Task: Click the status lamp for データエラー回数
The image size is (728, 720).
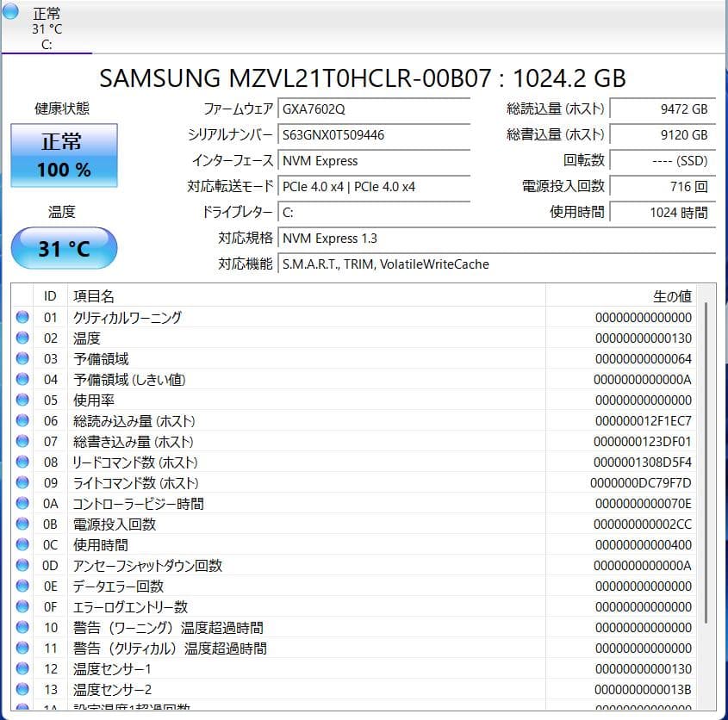Action: 23,586
